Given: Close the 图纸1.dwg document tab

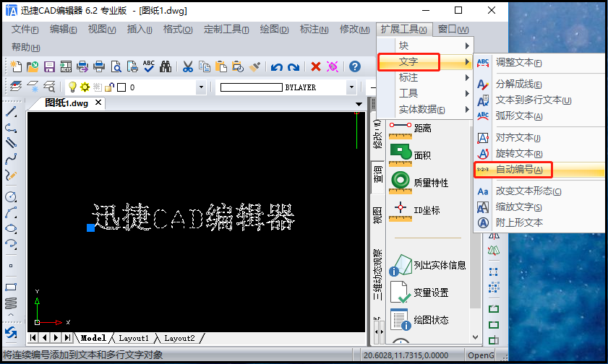Looking at the screenshot, I should coord(98,103).
